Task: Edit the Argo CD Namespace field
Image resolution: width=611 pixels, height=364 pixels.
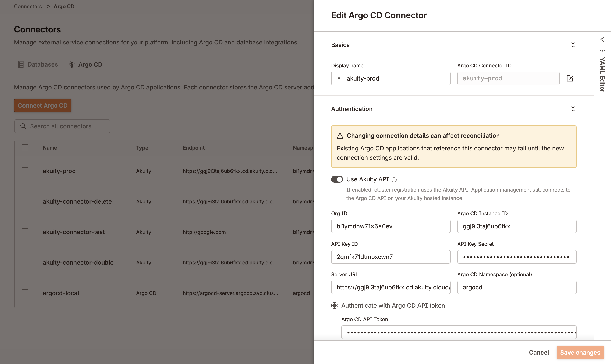Action: coord(517,287)
